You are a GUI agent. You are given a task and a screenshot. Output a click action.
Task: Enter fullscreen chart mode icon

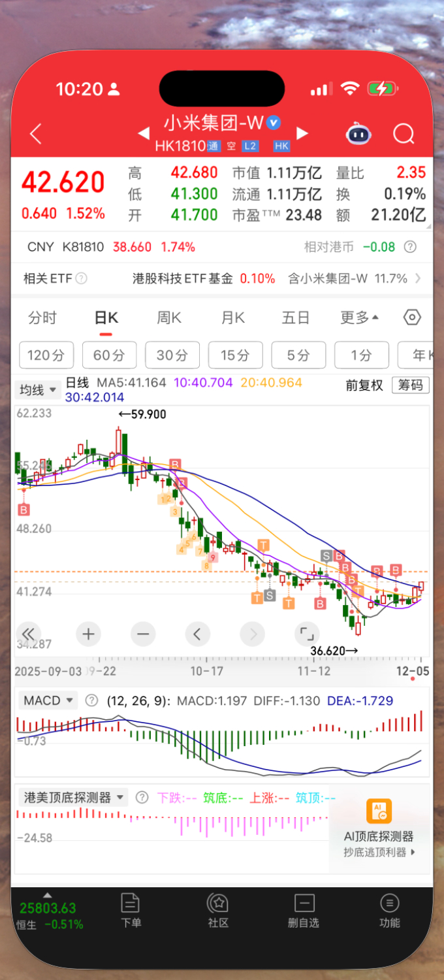(306, 633)
